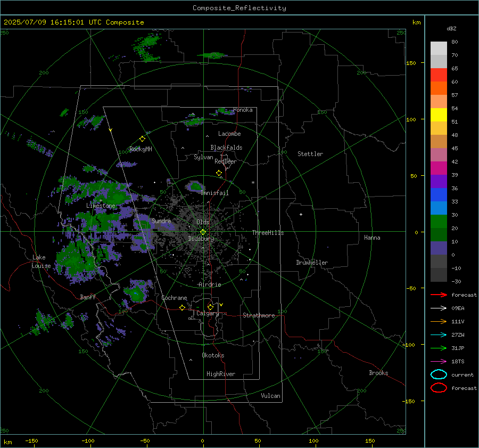
Task: Click the Lake Louise label
Action: 41,262
